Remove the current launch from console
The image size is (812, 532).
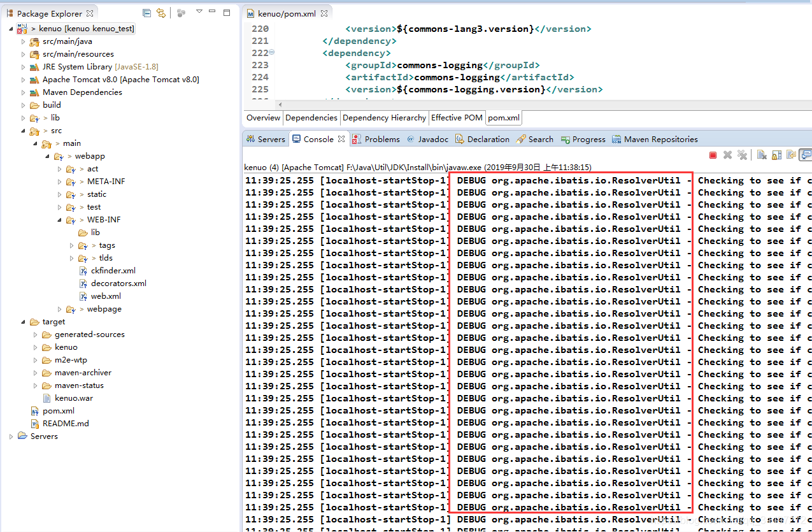pos(727,155)
